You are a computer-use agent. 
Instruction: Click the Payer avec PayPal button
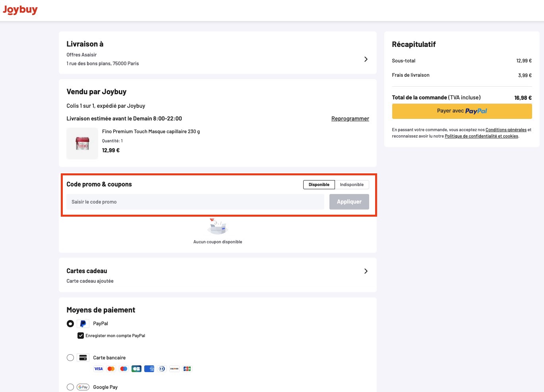click(462, 111)
